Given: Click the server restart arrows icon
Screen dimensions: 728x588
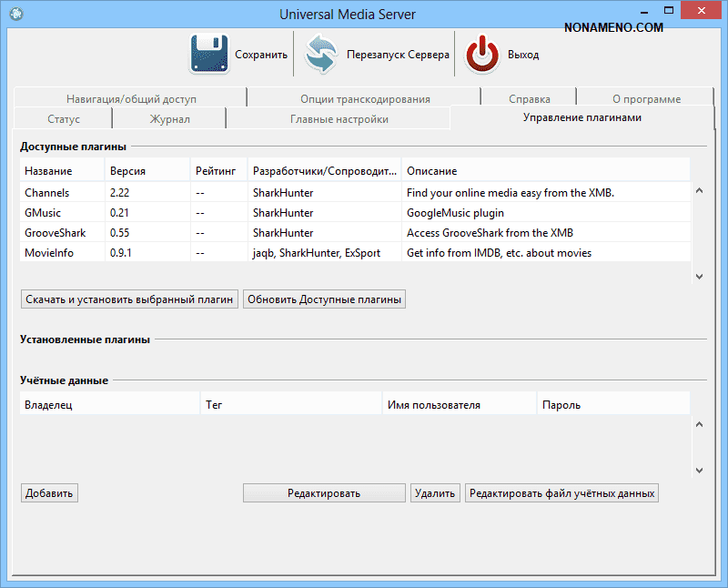Looking at the screenshot, I should coord(321,55).
